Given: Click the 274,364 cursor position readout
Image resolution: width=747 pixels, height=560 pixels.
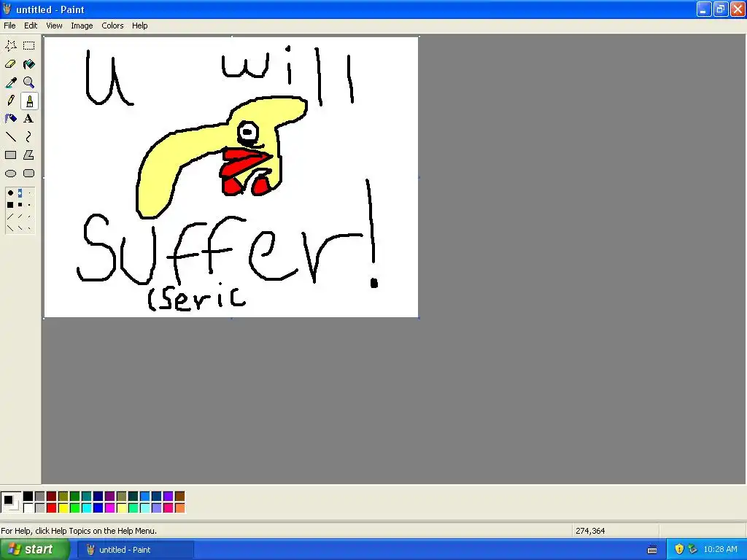Looking at the screenshot, I should pyautogui.click(x=590, y=531).
